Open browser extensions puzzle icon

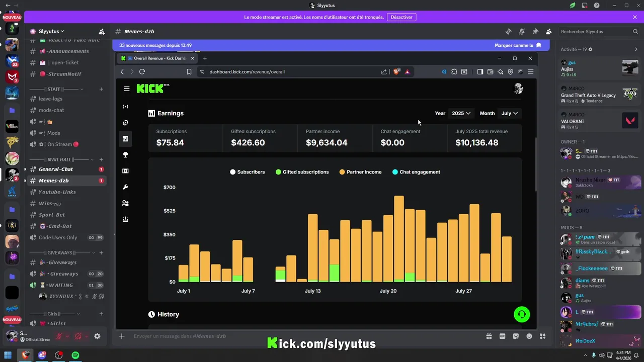click(x=454, y=72)
